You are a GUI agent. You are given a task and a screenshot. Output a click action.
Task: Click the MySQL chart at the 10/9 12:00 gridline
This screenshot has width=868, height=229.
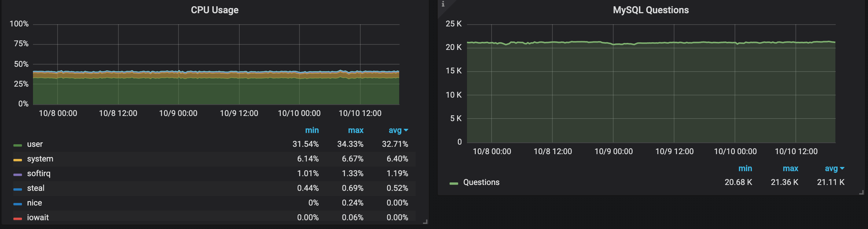tap(674, 92)
